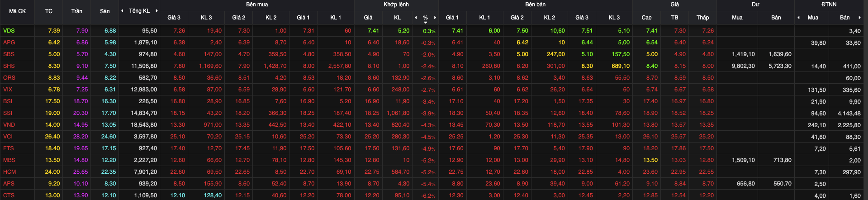Open the HCM stock symbol
Screen dimensions: 868x200
point(9,172)
